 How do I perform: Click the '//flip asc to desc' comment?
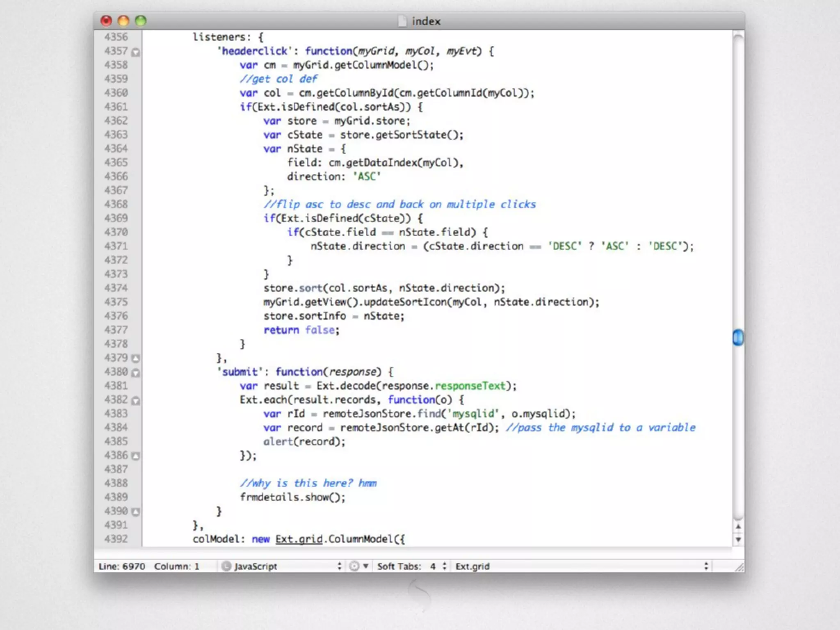pyautogui.click(x=399, y=204)
